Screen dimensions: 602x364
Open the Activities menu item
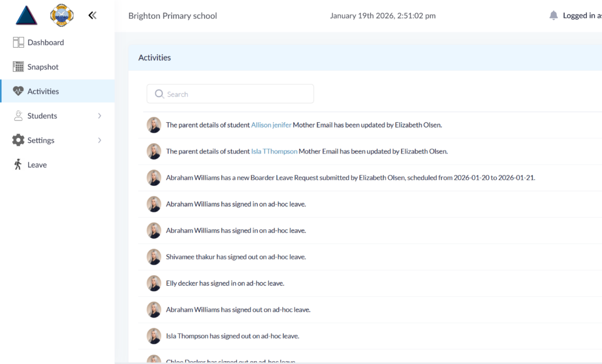(43, 91)
